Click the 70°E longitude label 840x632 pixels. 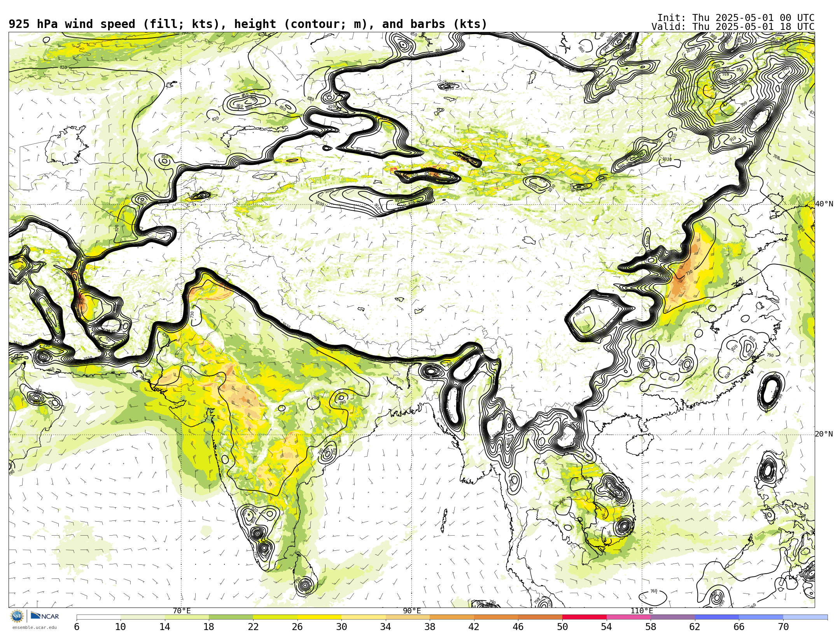(182, 611)
